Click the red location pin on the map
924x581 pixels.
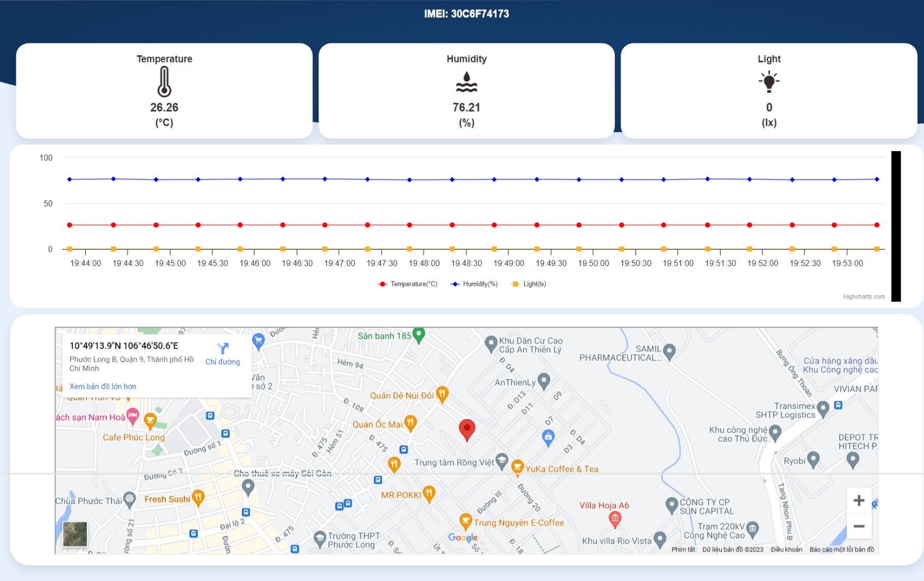[467, 429]
